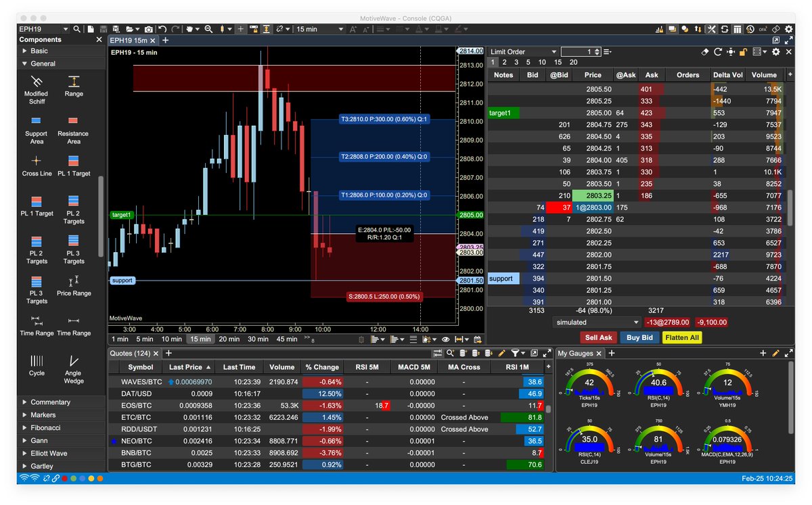Click the search magnifier icon beside EPH19
The height and width of the screenshot is (505, 812).
point(76,29)
